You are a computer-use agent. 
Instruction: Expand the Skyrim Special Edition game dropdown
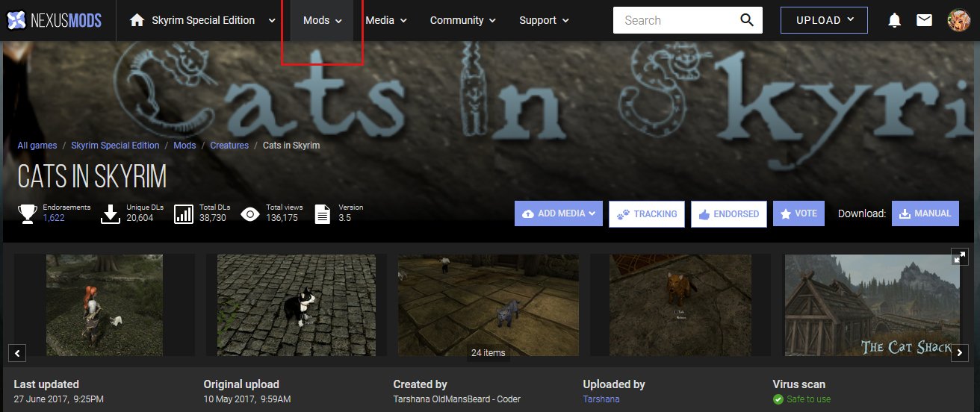[x=272, y=21]
